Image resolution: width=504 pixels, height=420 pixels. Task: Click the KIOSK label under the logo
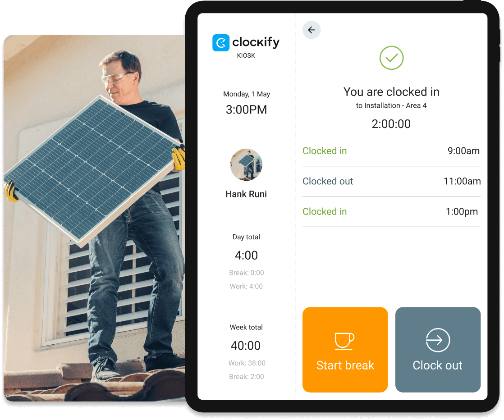tap(246, 55)
